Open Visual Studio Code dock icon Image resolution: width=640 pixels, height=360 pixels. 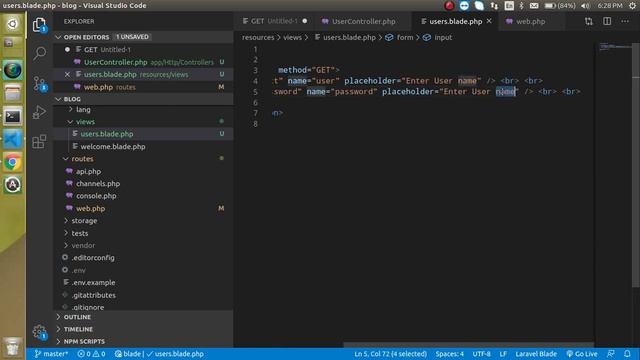click(13, 140)
